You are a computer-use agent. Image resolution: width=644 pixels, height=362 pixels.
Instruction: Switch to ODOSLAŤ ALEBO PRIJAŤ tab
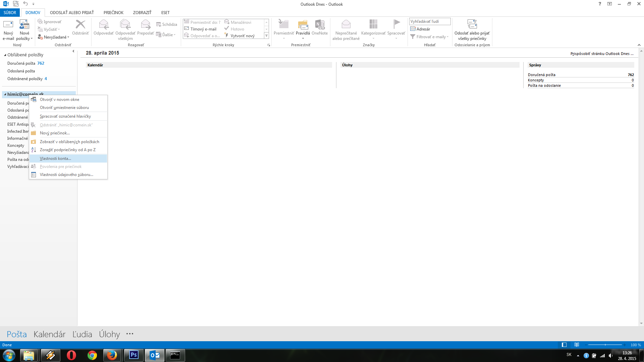tap(72, 13)
